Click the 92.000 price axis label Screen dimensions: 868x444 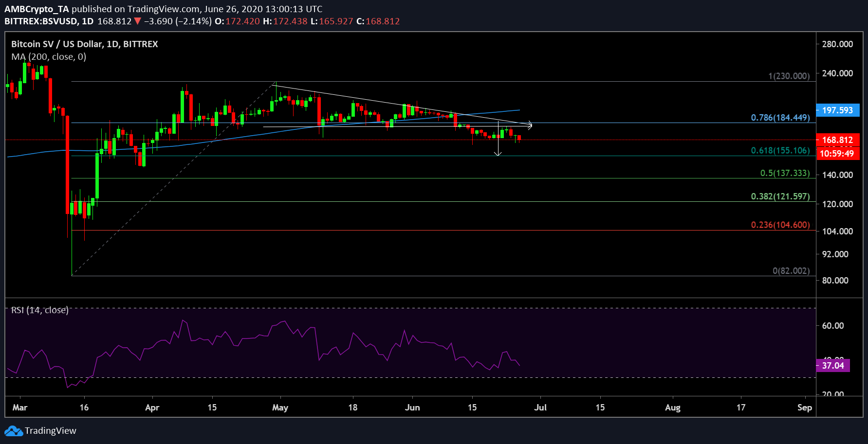[x=835, y=254]
